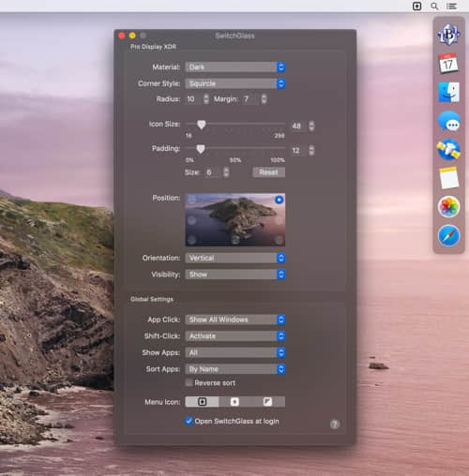Open the Orientation dropdown set to Vertical
This screenshot has height=476, width=469.
(x=235, y=258)
